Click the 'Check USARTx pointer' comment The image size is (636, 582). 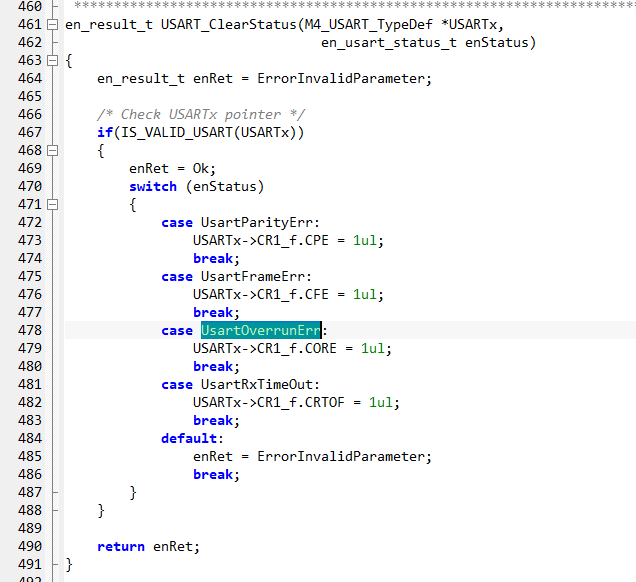pyautogui.click(x=201, y=115)
